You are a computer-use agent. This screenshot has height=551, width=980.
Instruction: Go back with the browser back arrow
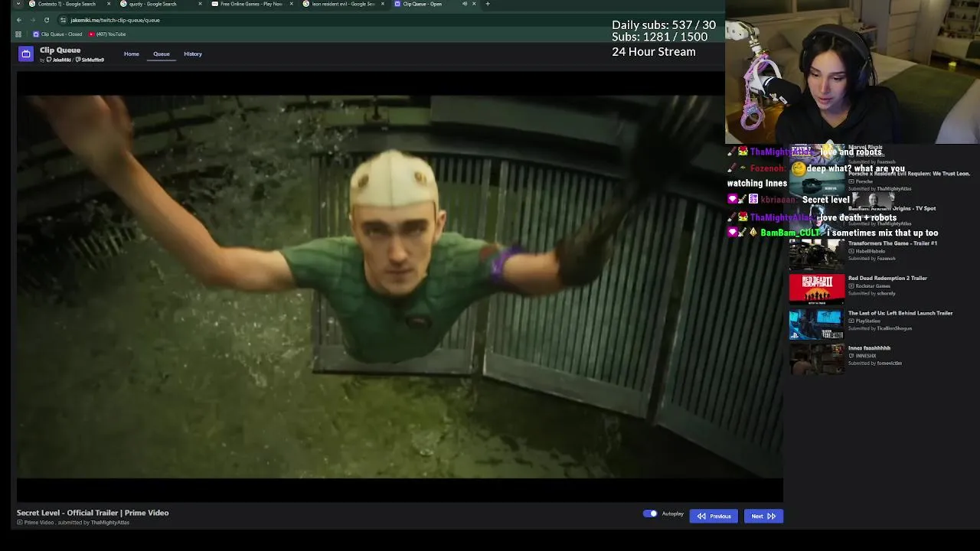click(19, 20)
